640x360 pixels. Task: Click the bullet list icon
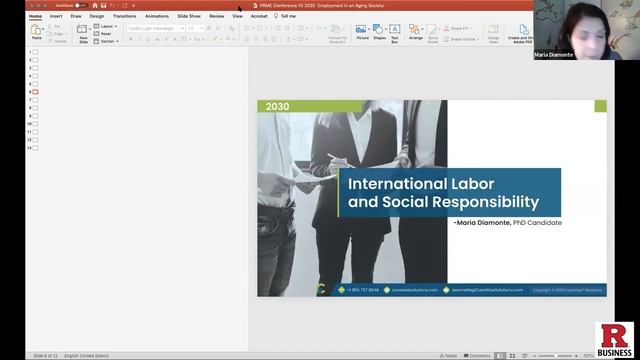(247, 29)
